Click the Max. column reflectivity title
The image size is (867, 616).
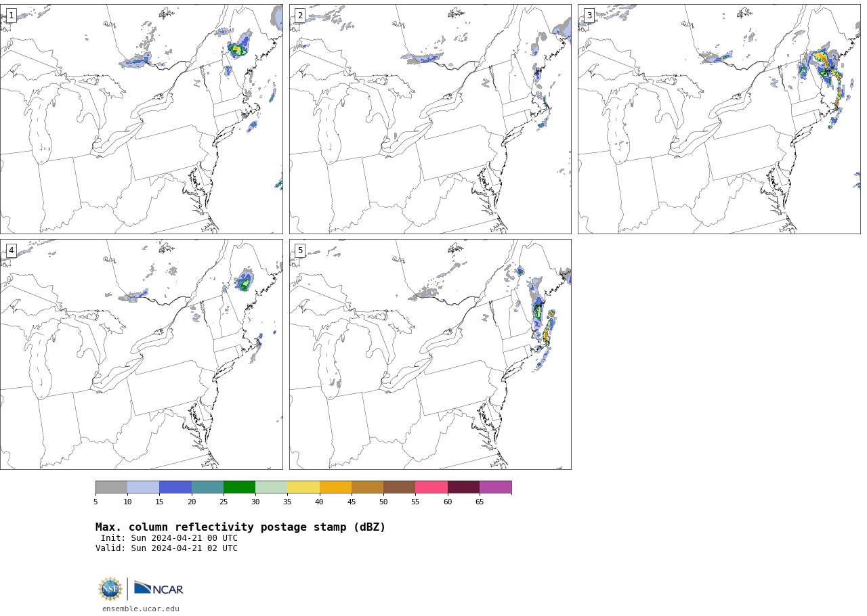click(240, 527)
